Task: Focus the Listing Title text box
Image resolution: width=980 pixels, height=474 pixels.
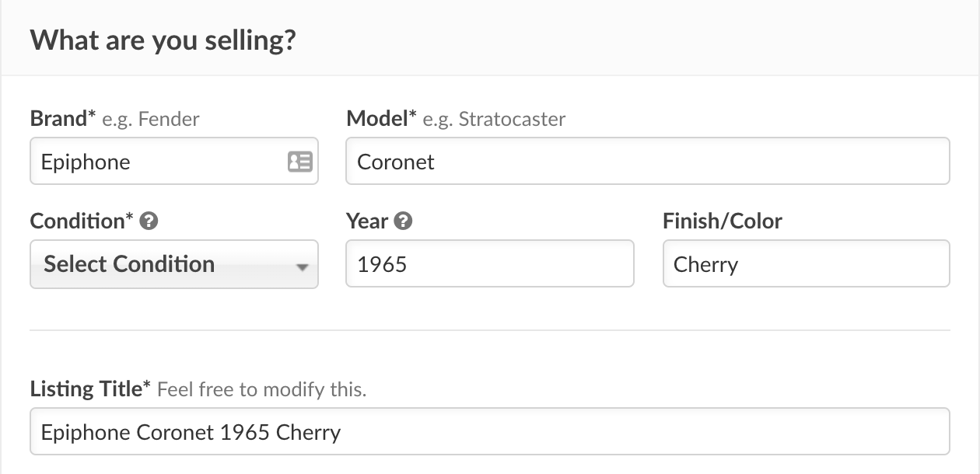Action: 488,432
